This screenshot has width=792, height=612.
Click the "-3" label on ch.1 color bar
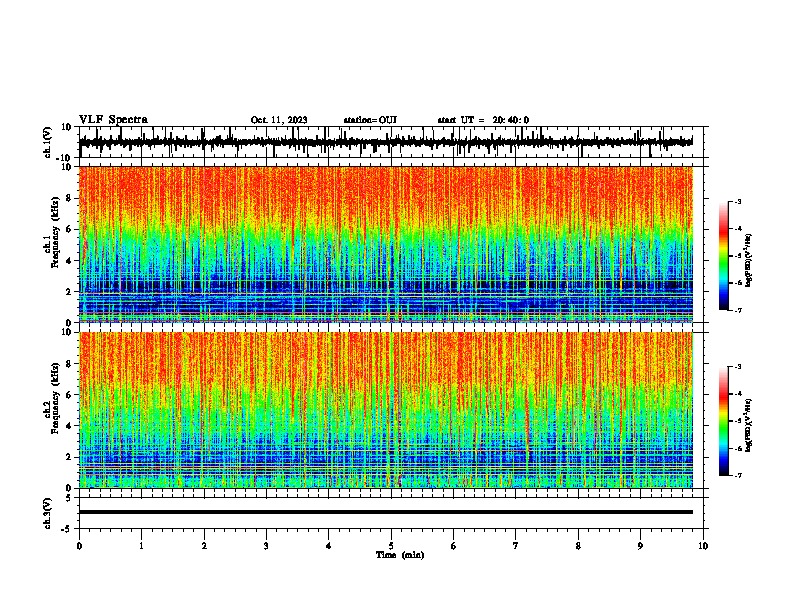click(x=737, y=202)
